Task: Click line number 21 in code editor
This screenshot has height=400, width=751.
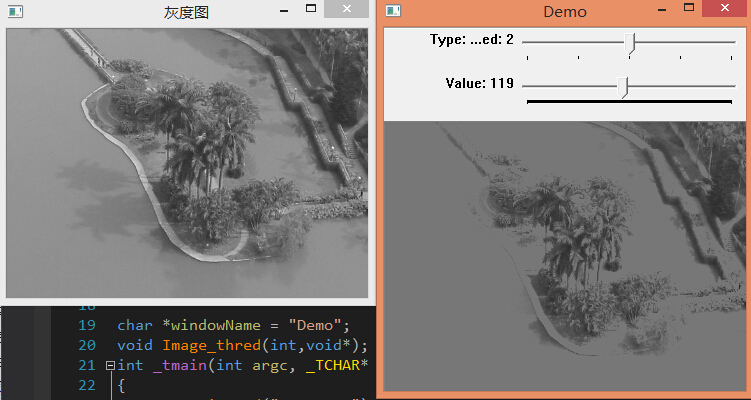Action: tap(87, 366)
